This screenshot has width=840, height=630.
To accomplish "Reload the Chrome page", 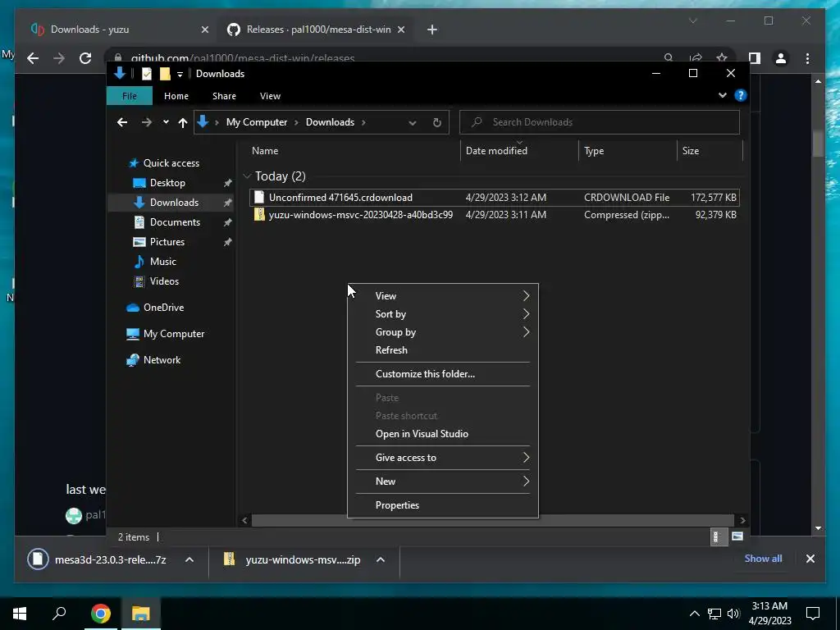I will point(85,58).
